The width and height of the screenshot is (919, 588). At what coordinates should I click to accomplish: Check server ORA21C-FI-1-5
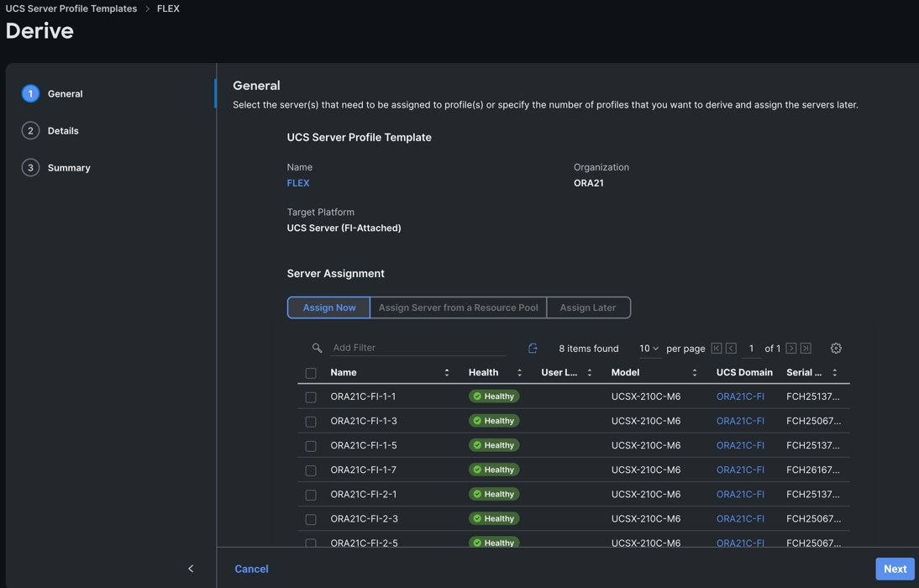[x=311, y=446]
